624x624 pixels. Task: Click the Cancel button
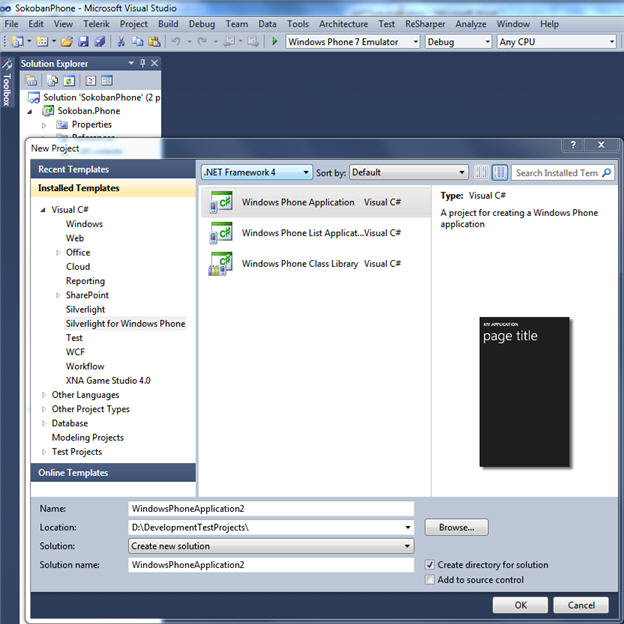tap(581, 605)
